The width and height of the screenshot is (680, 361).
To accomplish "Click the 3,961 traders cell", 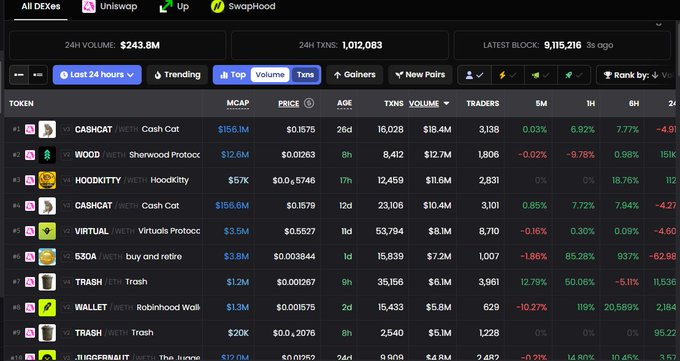I will pos(489,282).
